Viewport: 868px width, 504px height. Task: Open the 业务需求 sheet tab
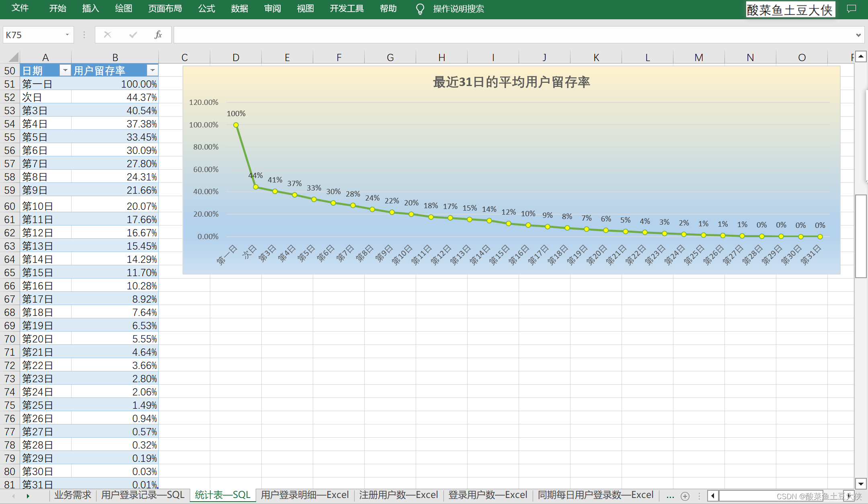73,495
